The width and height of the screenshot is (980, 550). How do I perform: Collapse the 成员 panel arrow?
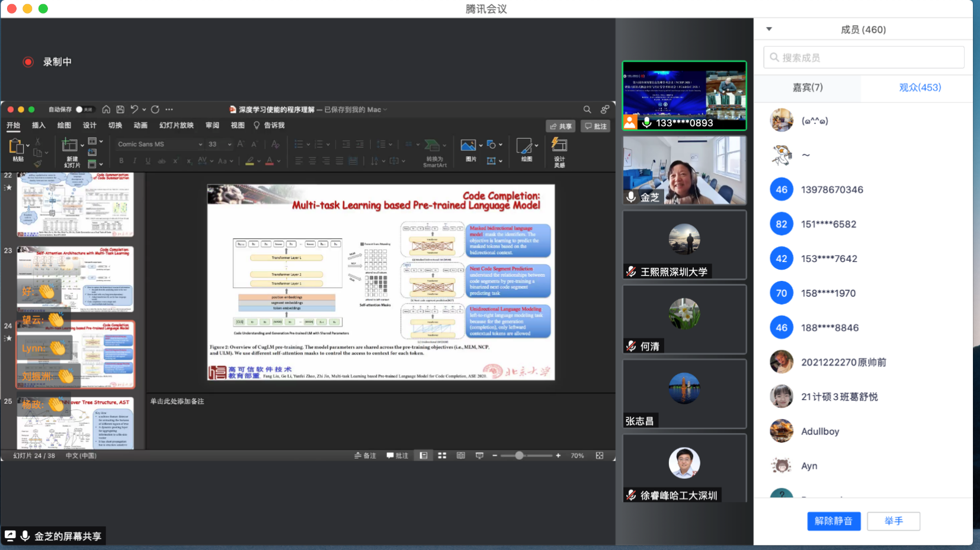[769, 29]
